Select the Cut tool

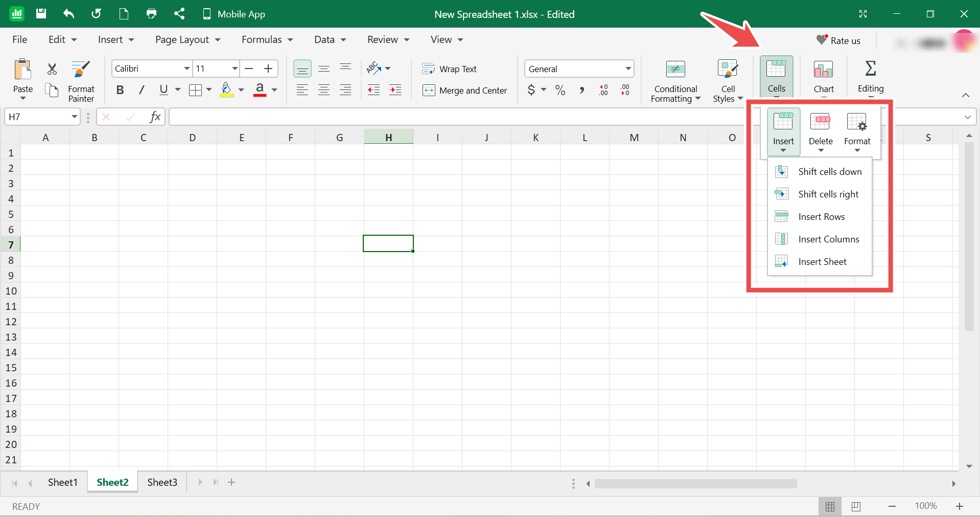click(51, 69)
